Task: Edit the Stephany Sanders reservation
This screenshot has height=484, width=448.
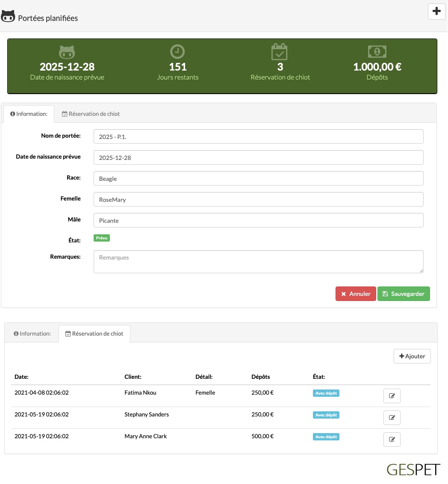Action: pyautogui.click(x=392, y=418)
